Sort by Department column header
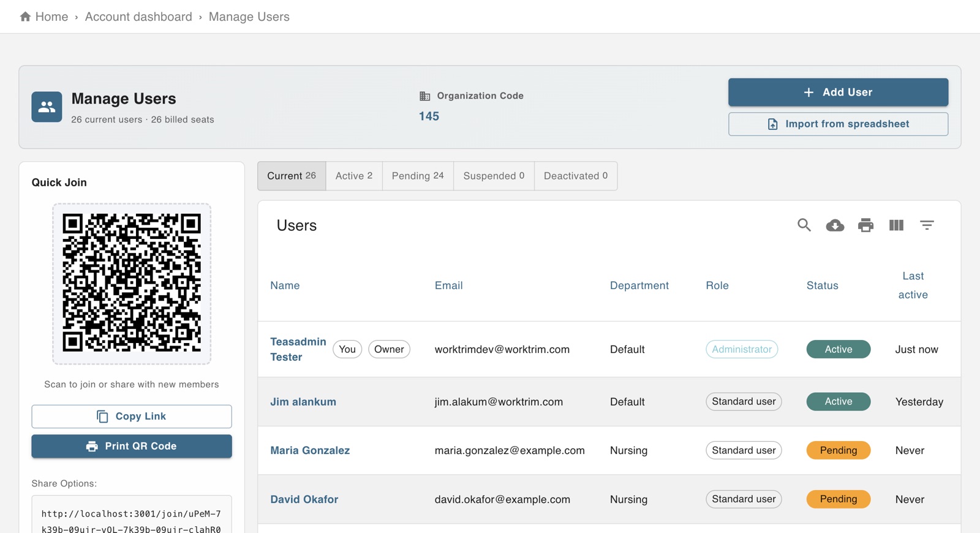980x533 pixels. 639,285
